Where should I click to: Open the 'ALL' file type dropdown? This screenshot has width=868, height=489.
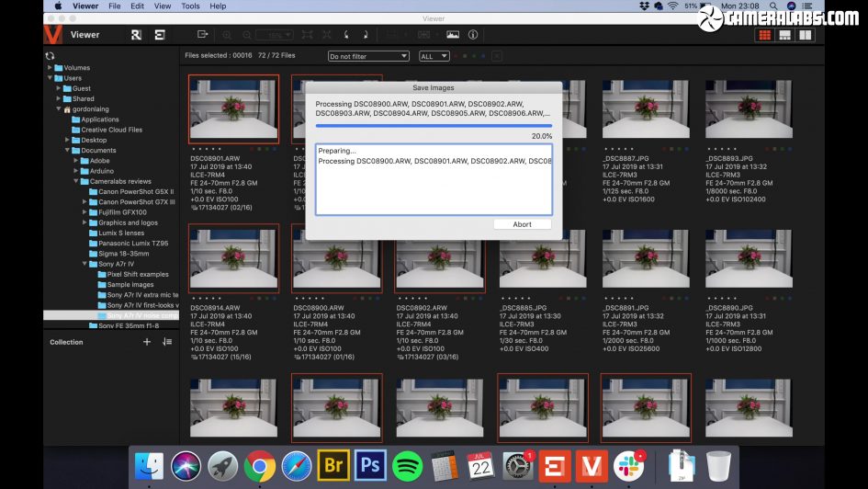tap(434, 56)
